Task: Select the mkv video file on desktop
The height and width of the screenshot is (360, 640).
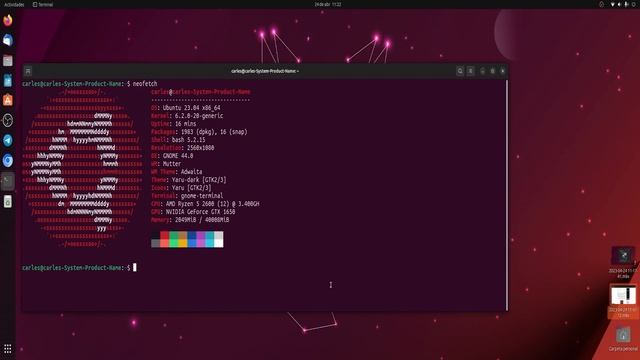Action: click(623, 262)
